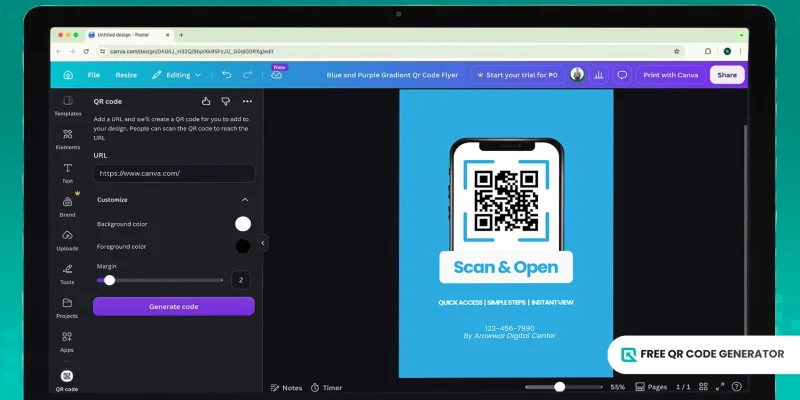Viewport: 800px width, 400px height.
Task: Click the design title Blue and Purple Gradient
Action: [x=392, y=75]
